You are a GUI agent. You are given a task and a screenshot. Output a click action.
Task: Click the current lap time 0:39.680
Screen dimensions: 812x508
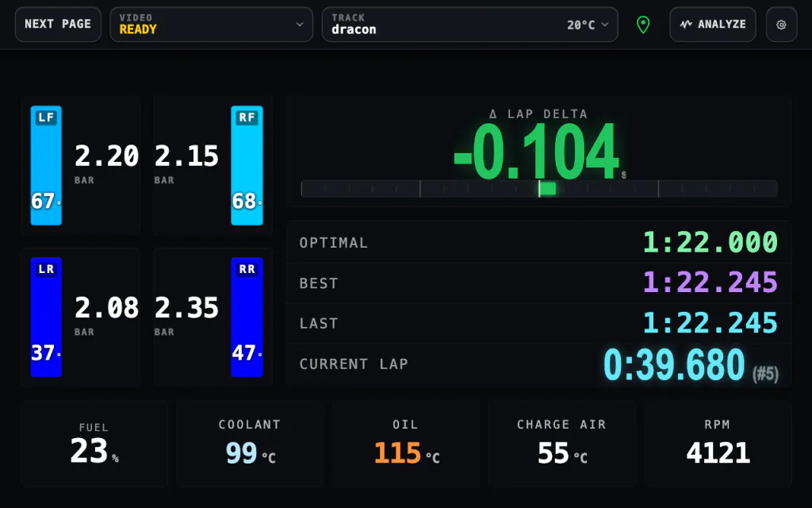[x=674, y=364]
